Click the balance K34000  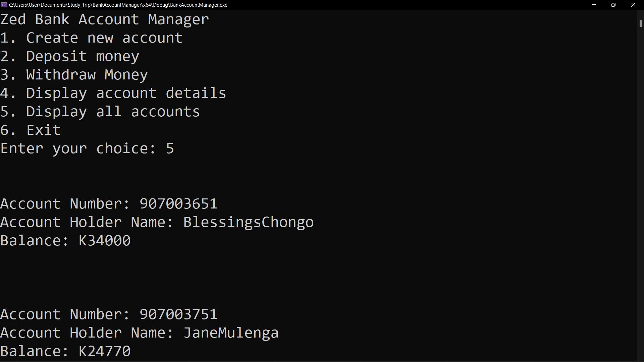click(105, 241)
